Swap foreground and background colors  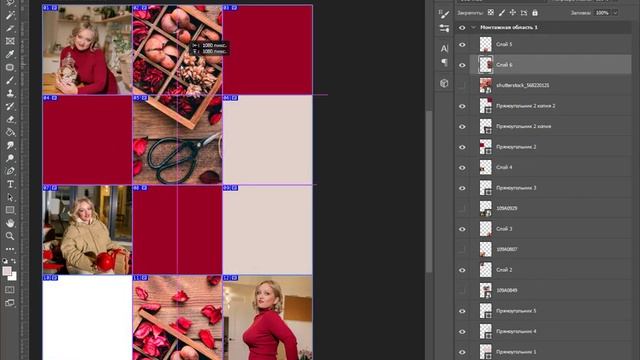(14, 260)
